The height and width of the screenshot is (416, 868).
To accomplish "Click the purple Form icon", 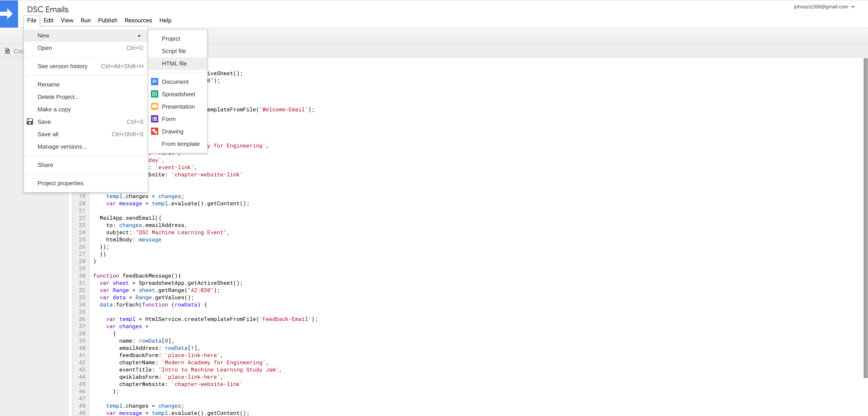I will (x=155, y=119).
